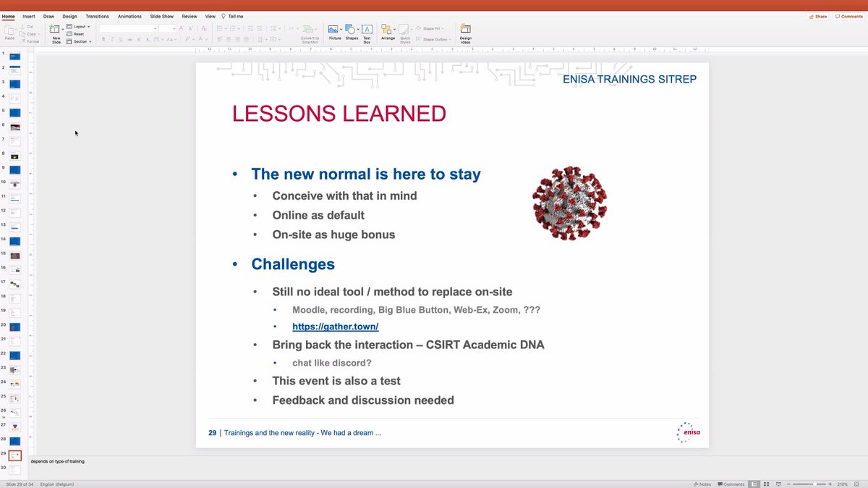This screenshot has width=868, height=488.
Task: Click the Comments button at top right
Action: coord(848,16)
